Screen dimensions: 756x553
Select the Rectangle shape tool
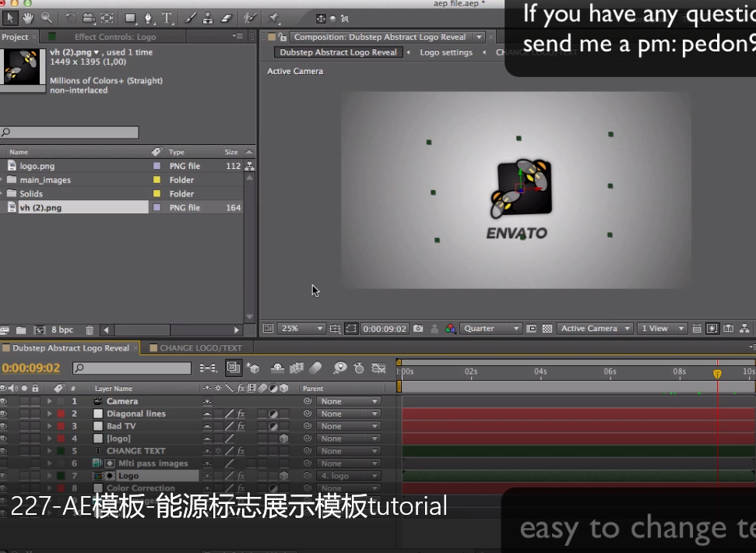[x=130, y=19]
